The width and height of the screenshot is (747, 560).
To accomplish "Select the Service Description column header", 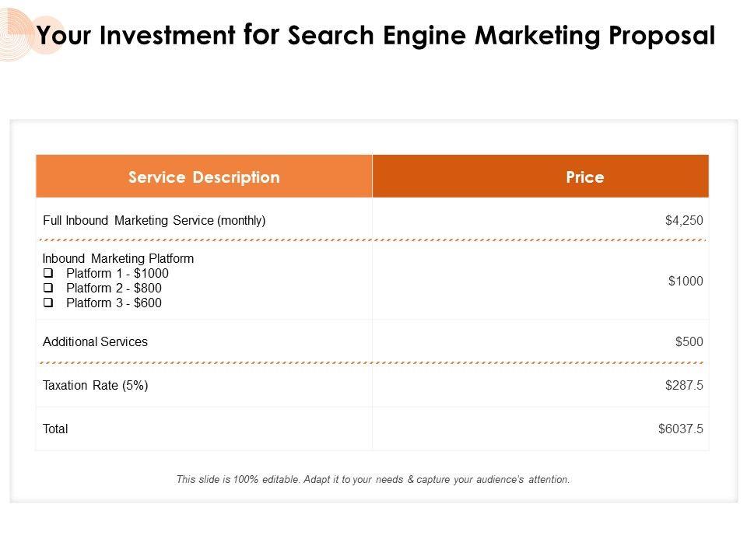I will 204,177.
